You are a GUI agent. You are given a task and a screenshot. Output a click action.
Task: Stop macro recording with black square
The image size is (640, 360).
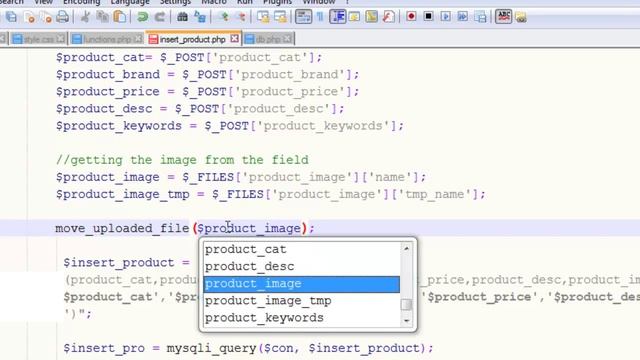click(428, 16)
